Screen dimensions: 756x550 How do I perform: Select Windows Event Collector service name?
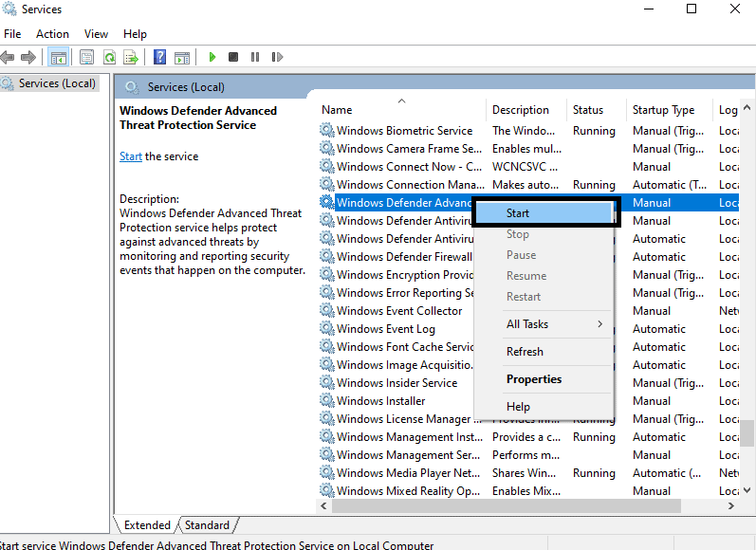point(399,311)
